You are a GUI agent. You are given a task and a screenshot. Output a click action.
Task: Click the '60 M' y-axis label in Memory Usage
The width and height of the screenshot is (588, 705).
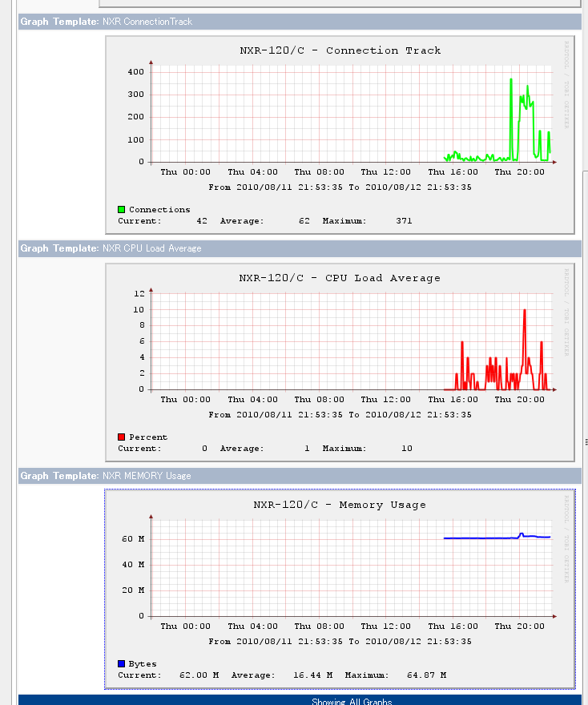point(133,538)
